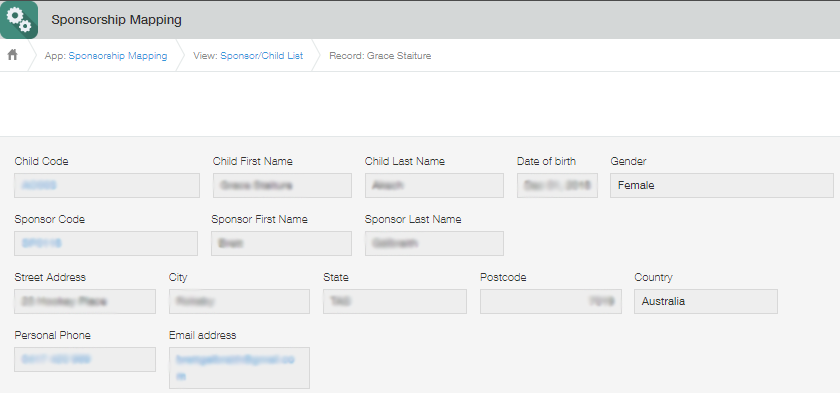Click the City field

(x=239, y=301)
